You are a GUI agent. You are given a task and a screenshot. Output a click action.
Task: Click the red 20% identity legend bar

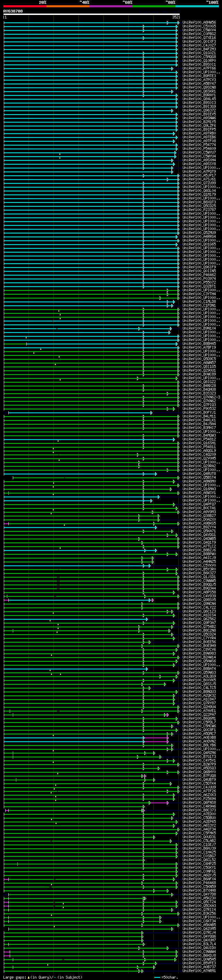[25, 7]
